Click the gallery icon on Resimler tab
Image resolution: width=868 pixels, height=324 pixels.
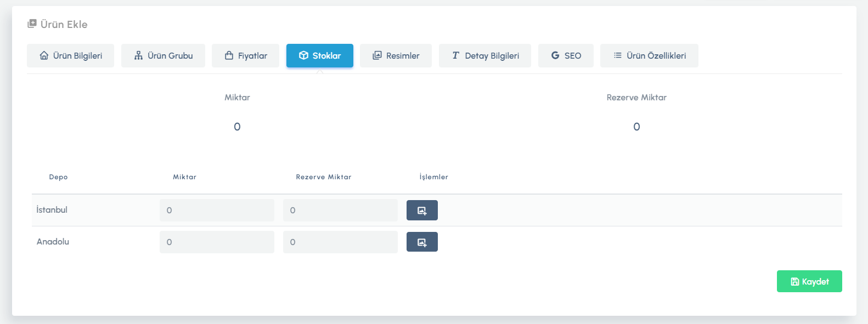377,56
